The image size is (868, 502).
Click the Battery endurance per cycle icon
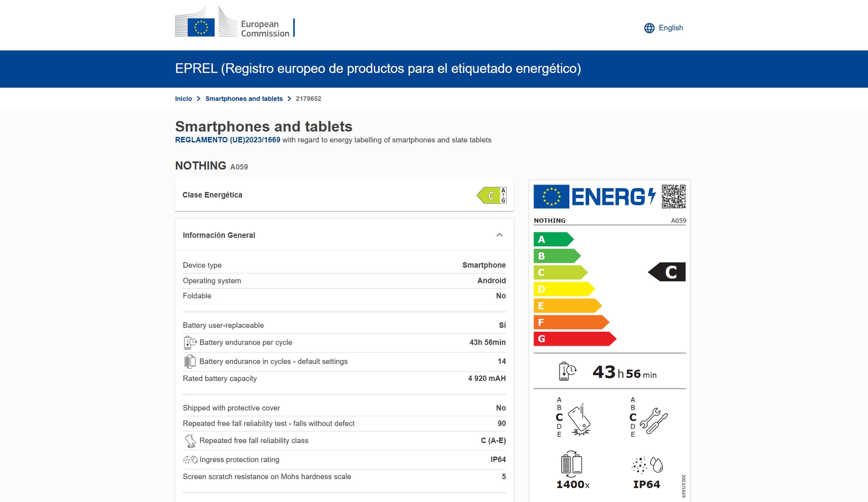[190, 343]
